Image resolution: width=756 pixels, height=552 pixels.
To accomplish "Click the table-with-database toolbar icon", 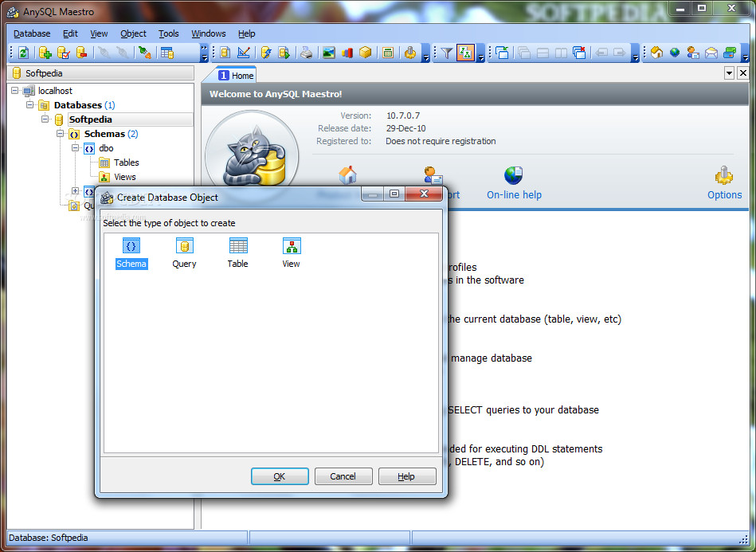I will [167, 53].
